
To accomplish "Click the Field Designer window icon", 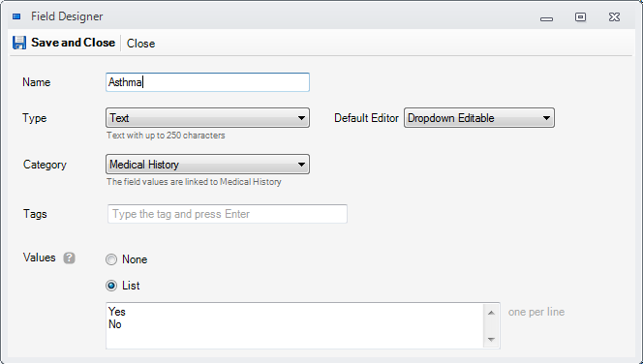I will pos(16,16).
